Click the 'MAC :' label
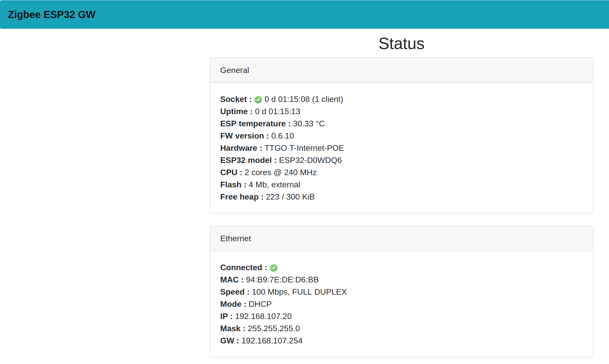609x364 pixels. 232,280
